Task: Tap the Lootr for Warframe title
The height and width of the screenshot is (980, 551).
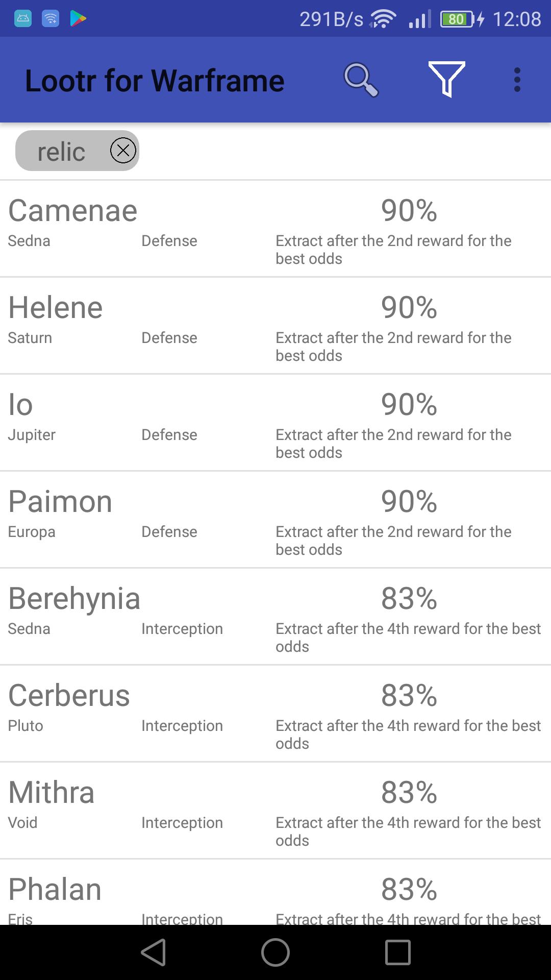Action: 155,81
